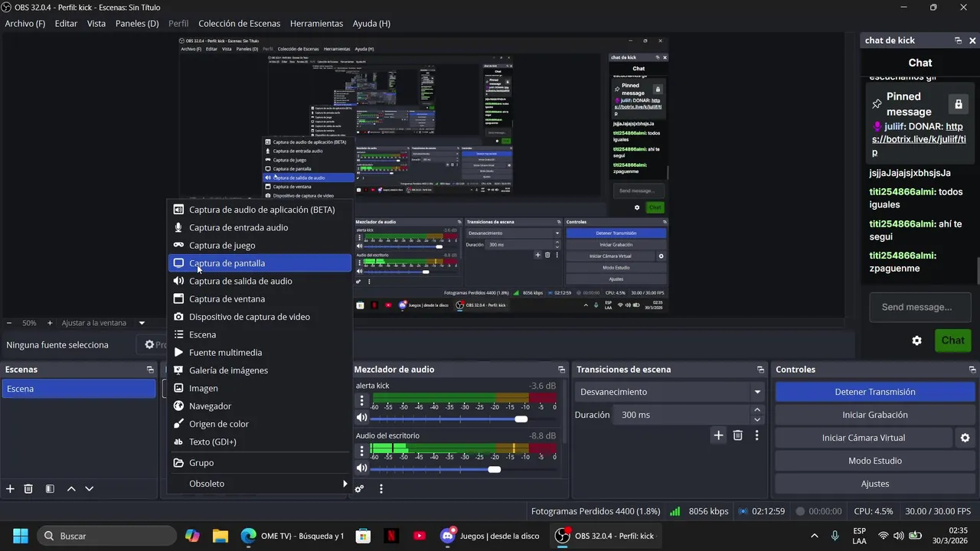The height and width of the screenshot is (551, 980).
Task: Open the botrix.live tip link
Action: tap(919, 139)
